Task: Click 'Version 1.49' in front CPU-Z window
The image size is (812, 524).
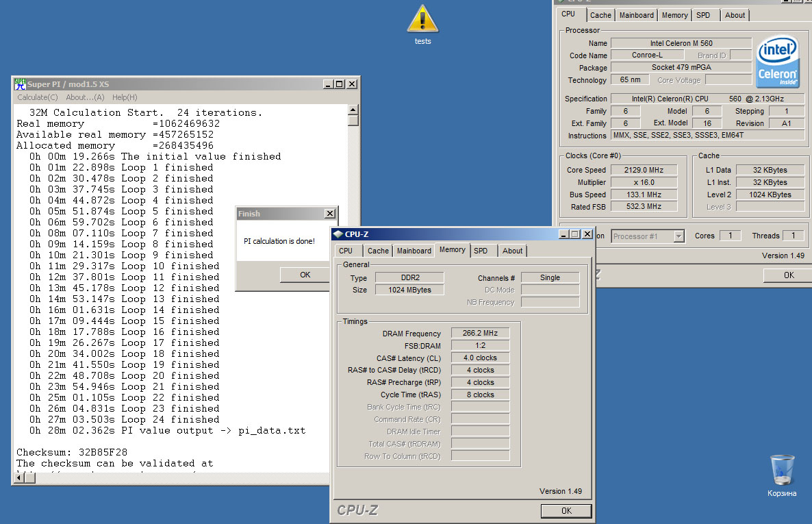Action: [x=560, y=491]
